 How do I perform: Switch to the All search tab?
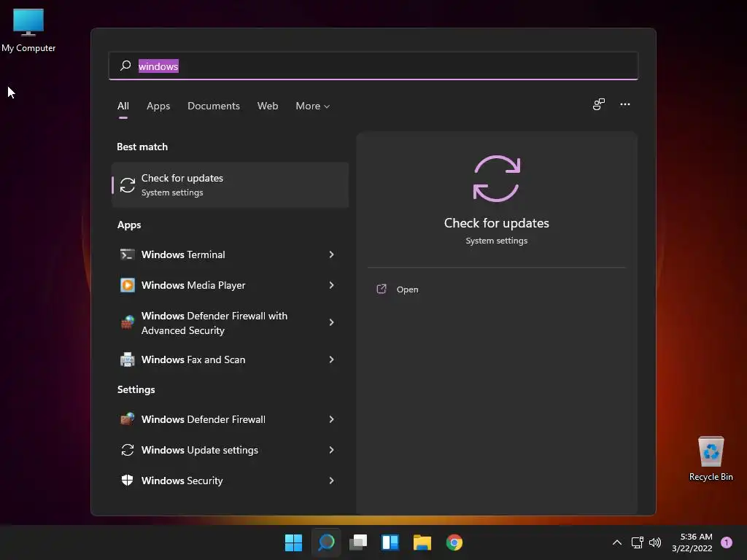tap(123, 106)
